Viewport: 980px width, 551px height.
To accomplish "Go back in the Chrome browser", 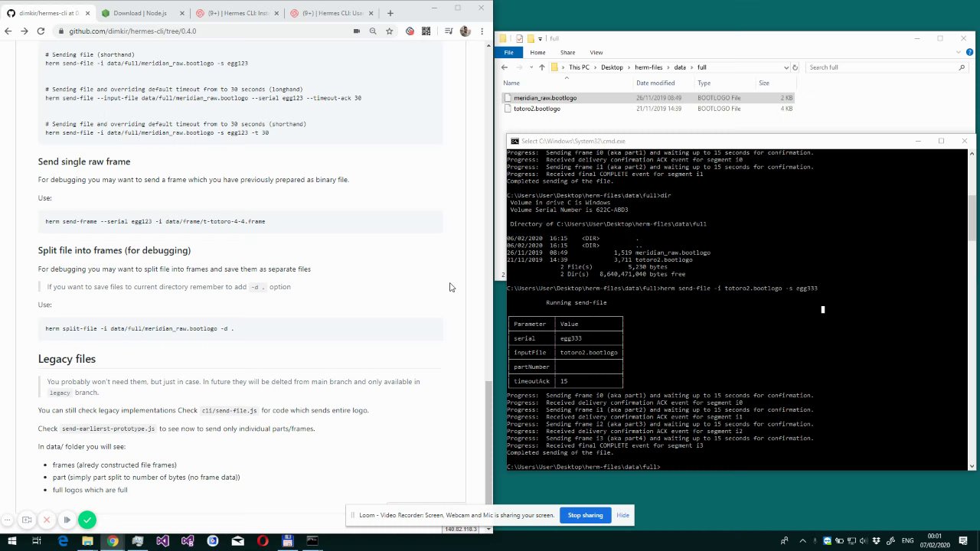I will (8, 31).
